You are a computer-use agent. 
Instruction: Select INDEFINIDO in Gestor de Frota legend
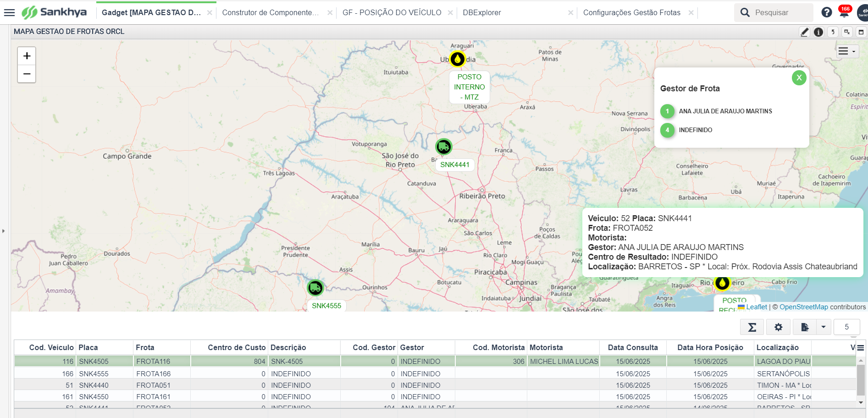696,130
